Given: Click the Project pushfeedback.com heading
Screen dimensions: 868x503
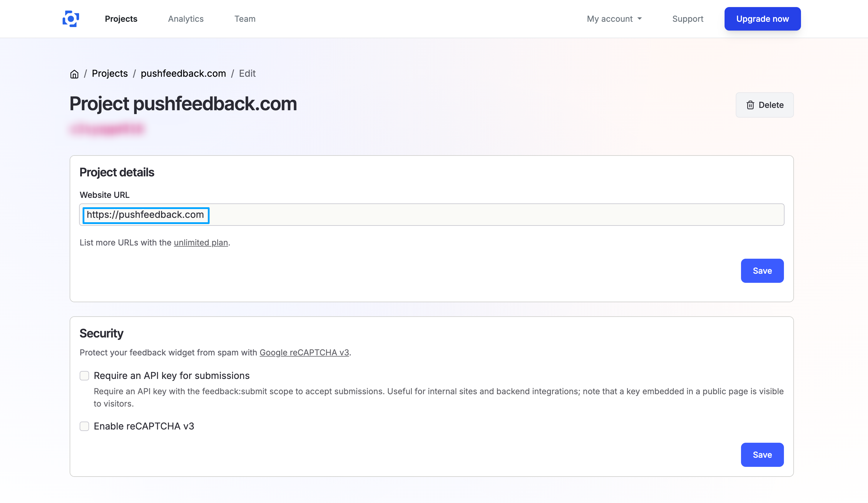Looking at the screenshot, I should coord(183,104).
